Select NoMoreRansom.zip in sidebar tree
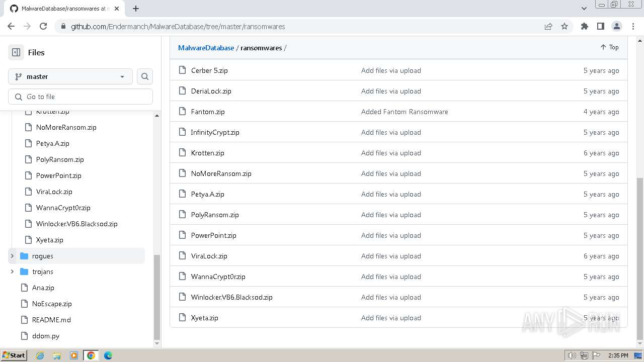This screenshot has width=644, height=362. pos(66,127)
